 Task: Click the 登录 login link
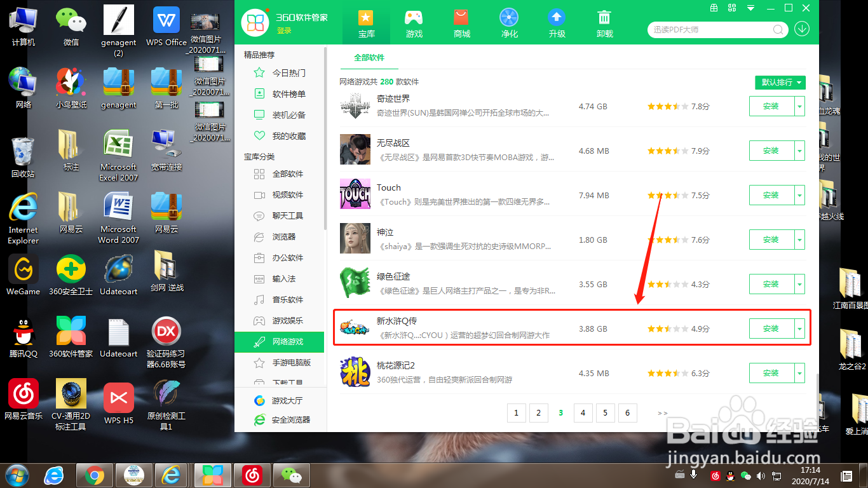pyautogui.click(x=284, y=30)
